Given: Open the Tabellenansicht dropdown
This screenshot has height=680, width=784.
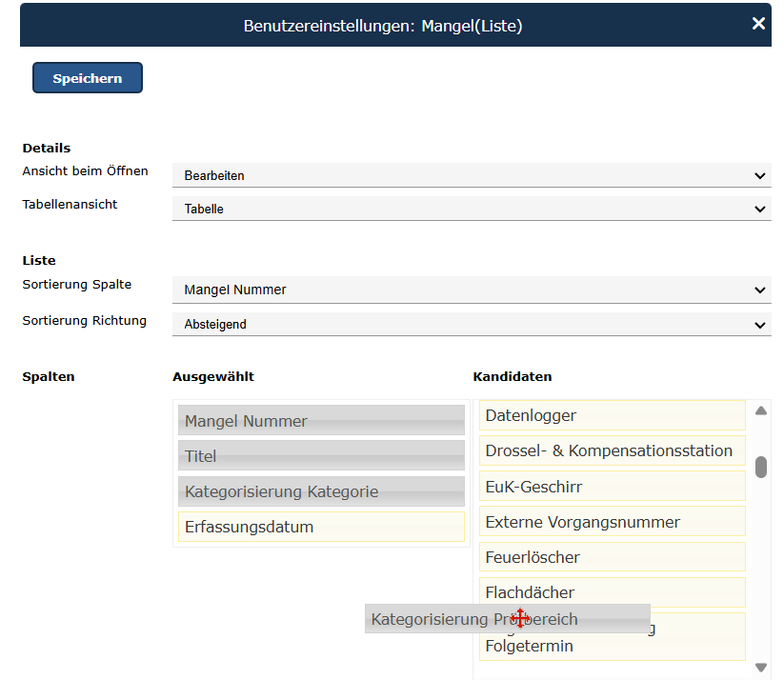Looking at the screenshot, I should coord(472,209).
